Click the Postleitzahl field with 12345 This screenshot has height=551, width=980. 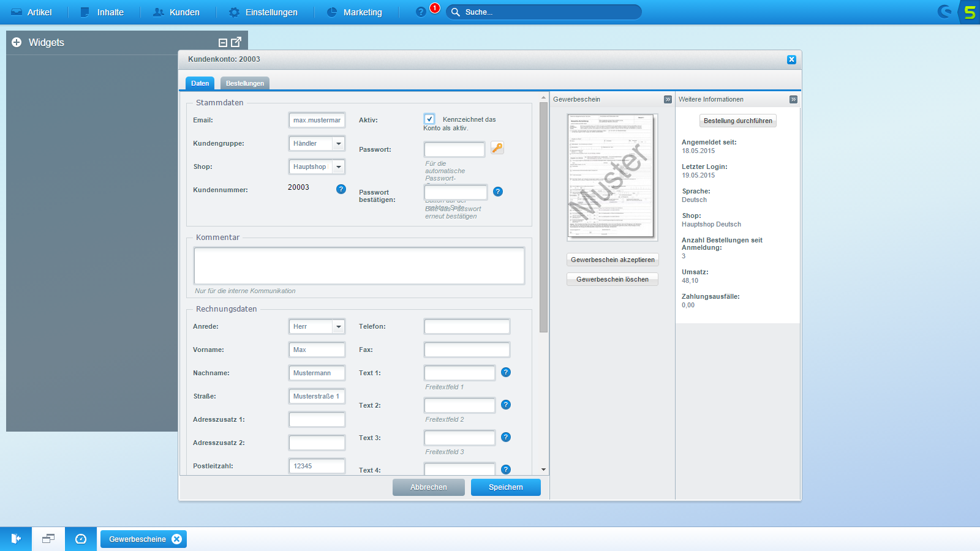pos(317,466)
